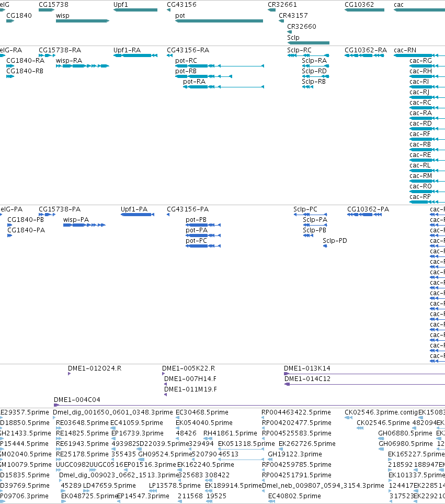Click transcript Sclp-RD

316,76
